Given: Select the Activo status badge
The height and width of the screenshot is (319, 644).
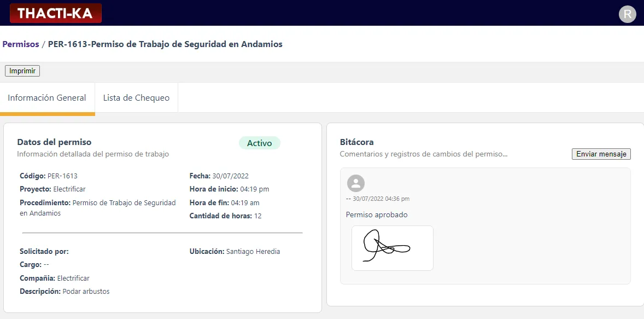Looking at the screenshot, I should click(259, 143).
